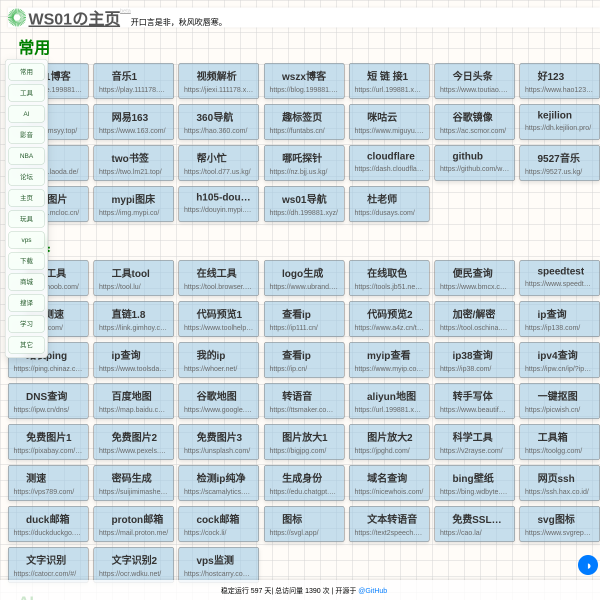Image resolution: width=600 pixels, height=600 pixels.
Task: Jump to 学习 section in side menu
Action: point(26,324)
